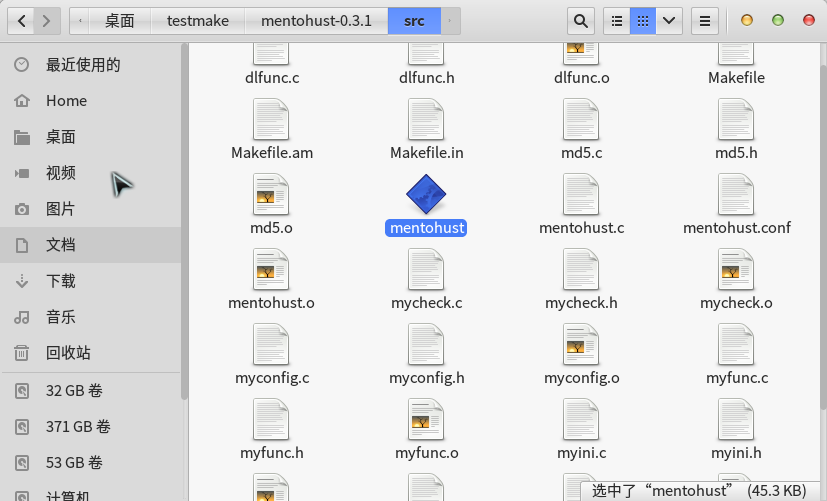Switch to icon grid view
The image size is (827, 501).
[x=642, y=21]
